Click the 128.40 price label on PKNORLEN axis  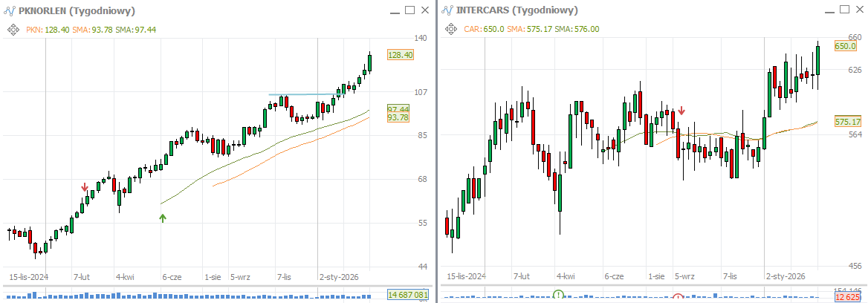[x=401, y=55]
